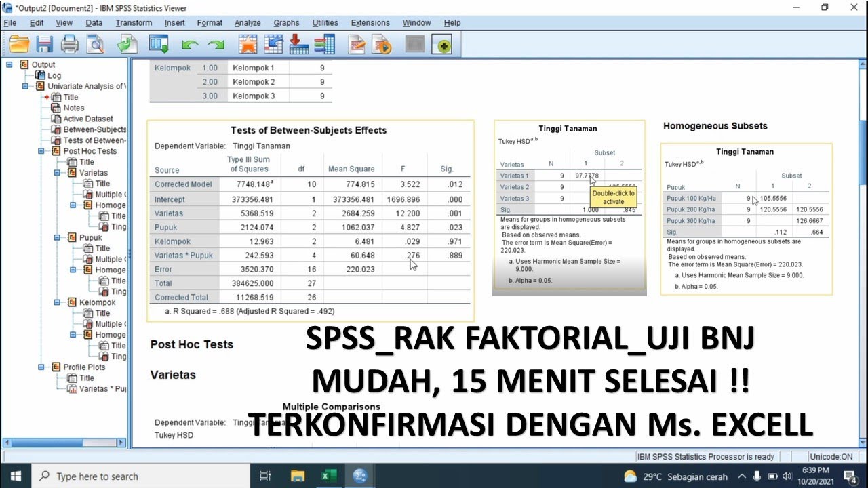868x488 pixels.
Task: Go to Data using the star table icon
Action: click(248, 45)
